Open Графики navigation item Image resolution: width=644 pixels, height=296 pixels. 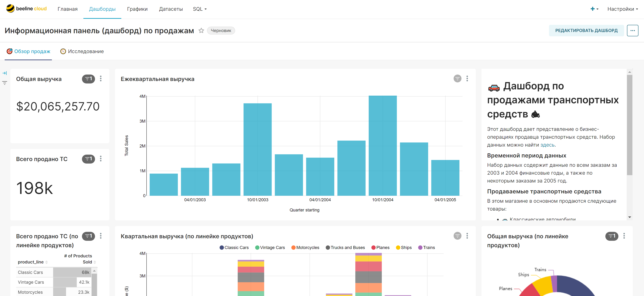tap(137, 9)
